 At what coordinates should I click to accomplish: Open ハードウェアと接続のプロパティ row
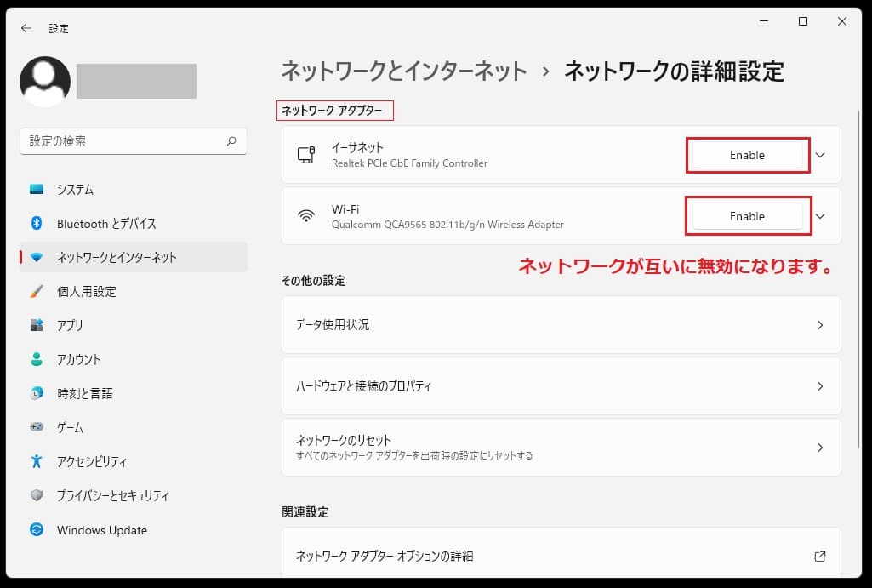click(561, 386)
